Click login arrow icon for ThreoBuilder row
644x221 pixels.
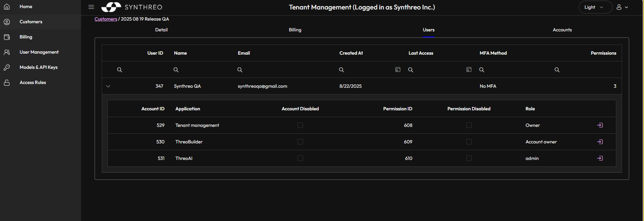tap(600, 142)
